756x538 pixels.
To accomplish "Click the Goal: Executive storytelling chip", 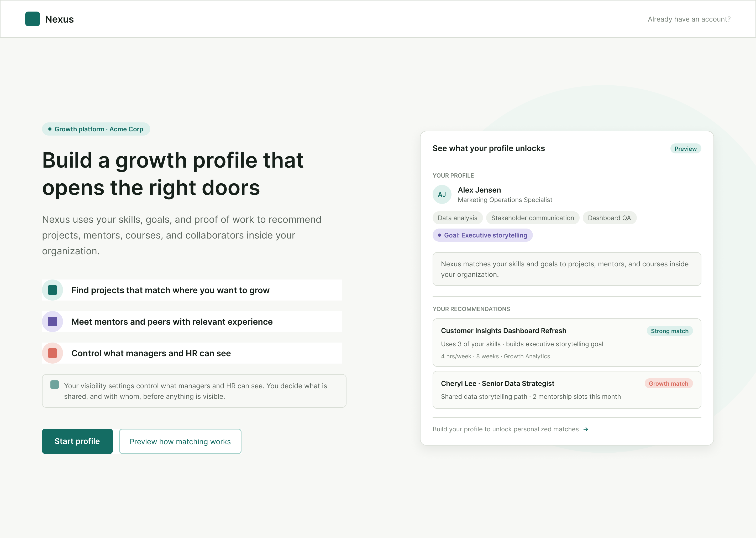I will [x=482, y=235].
